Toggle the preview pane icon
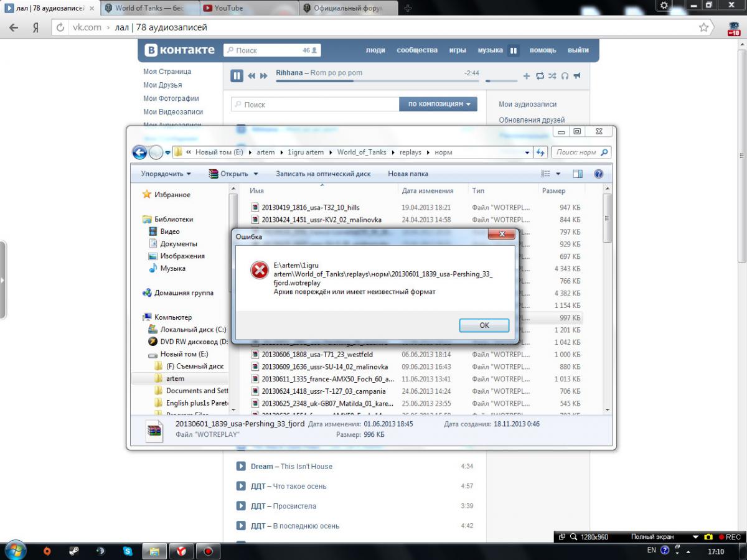 [578, 174]
